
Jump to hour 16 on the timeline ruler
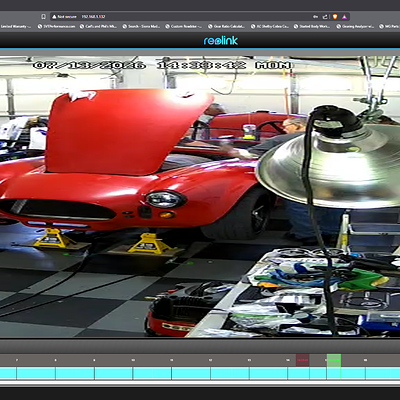[366, 360]
